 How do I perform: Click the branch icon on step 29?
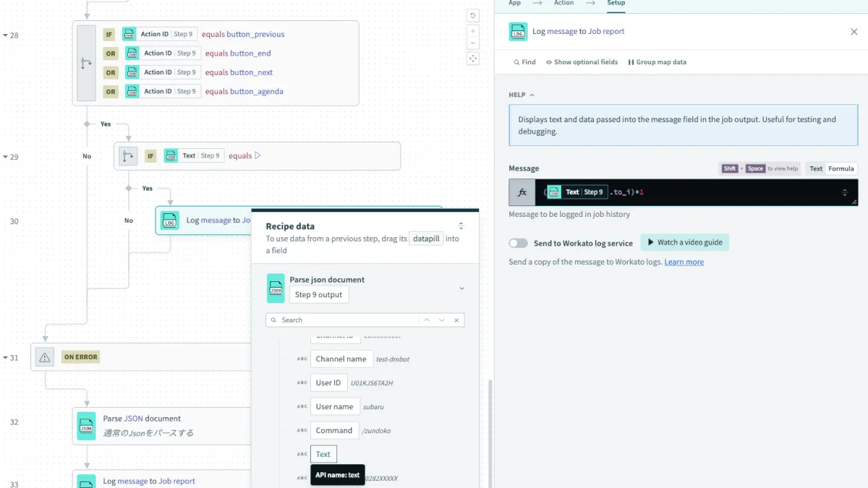tap(128, 155)
